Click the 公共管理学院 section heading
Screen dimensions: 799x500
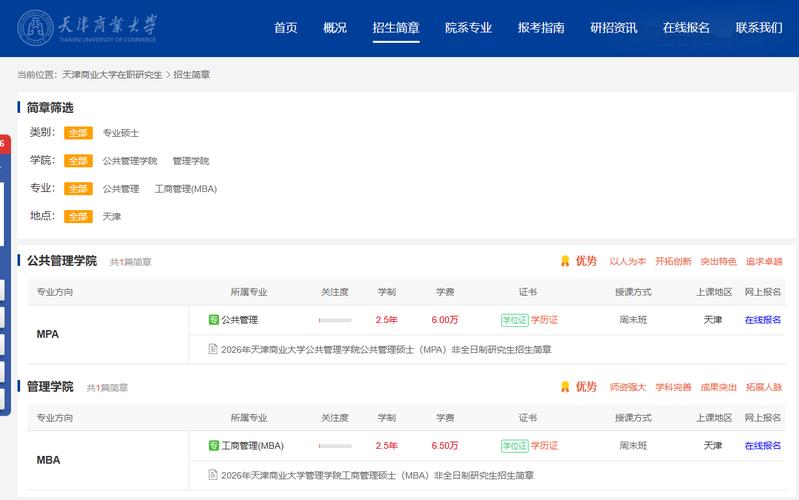(x=62, y=261)
